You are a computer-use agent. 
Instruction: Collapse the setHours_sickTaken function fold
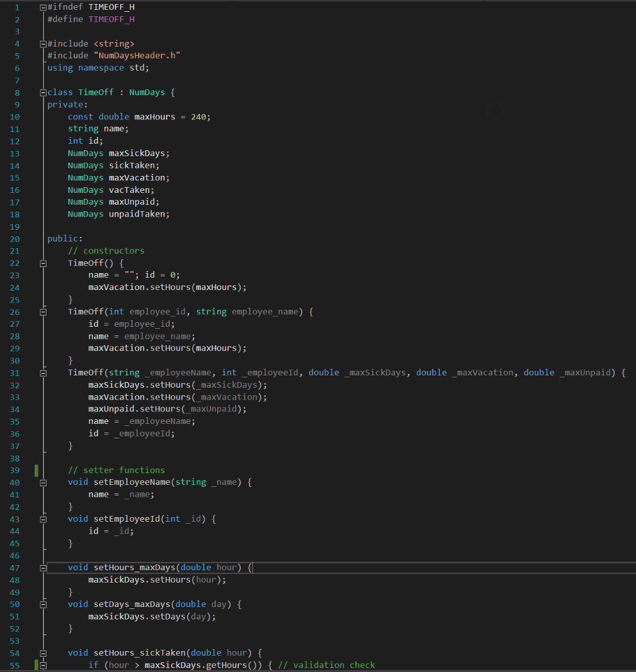43,654
